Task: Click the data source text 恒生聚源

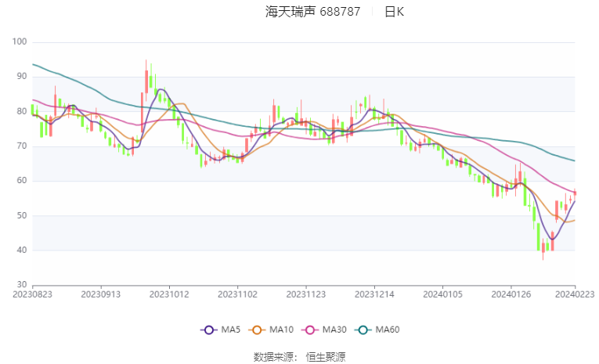Action: pos(326,357)
